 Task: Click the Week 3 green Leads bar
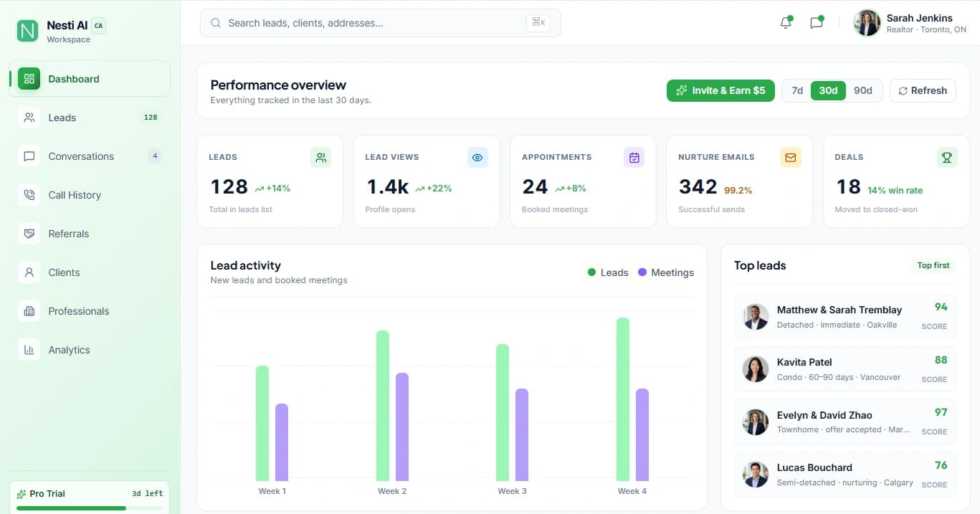(x=503, y=412)
